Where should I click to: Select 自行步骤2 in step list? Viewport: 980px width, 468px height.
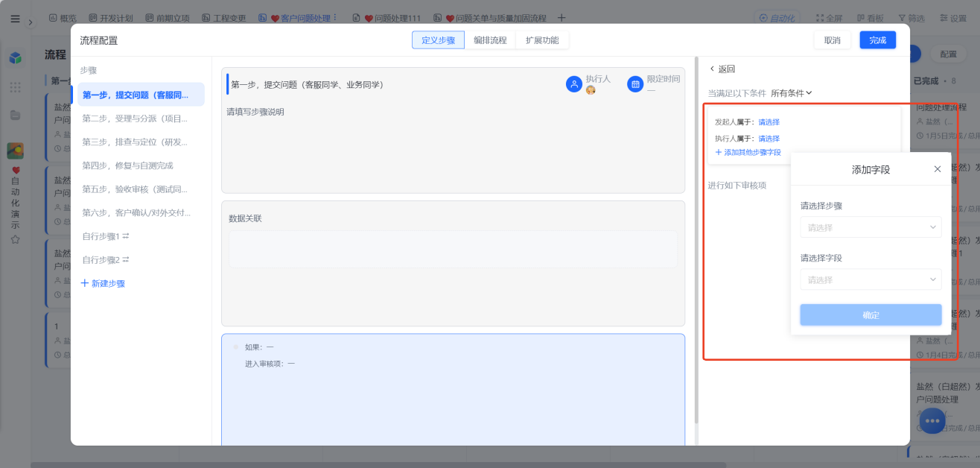(141, 260)
